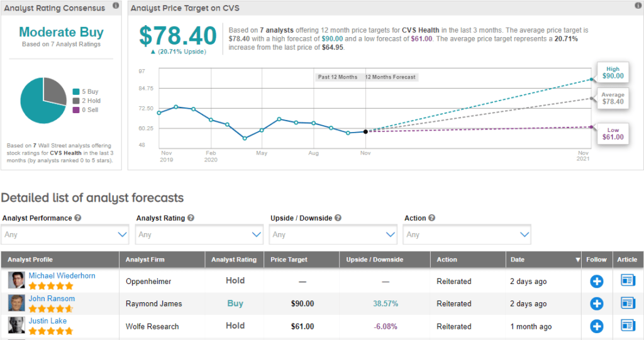Expand the Upside / Downside dropdown
Viewport: 644px width, 340px height.
pos(333,234)
